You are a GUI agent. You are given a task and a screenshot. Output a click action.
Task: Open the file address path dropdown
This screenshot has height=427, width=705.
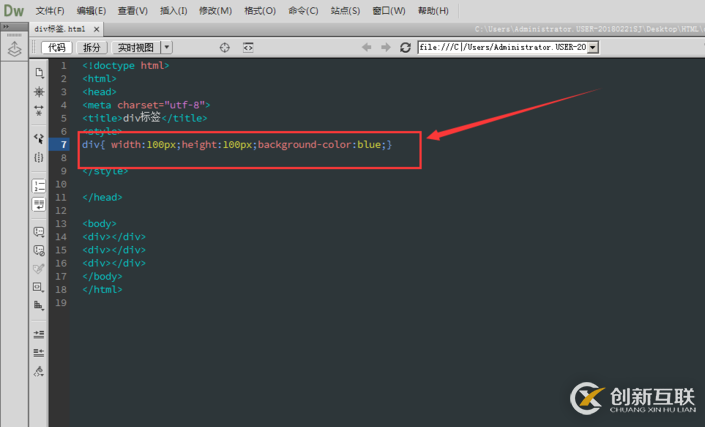593,47
